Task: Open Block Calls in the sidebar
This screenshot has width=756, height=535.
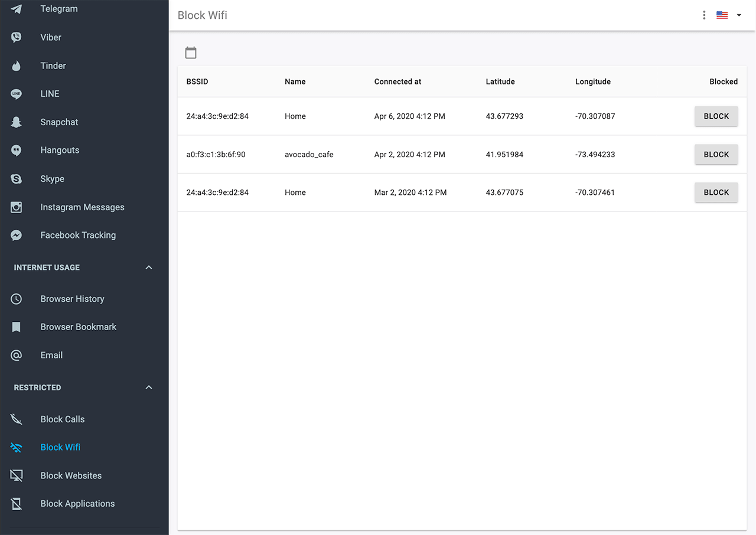Action: pyautogui.click(x=63, y=419)
